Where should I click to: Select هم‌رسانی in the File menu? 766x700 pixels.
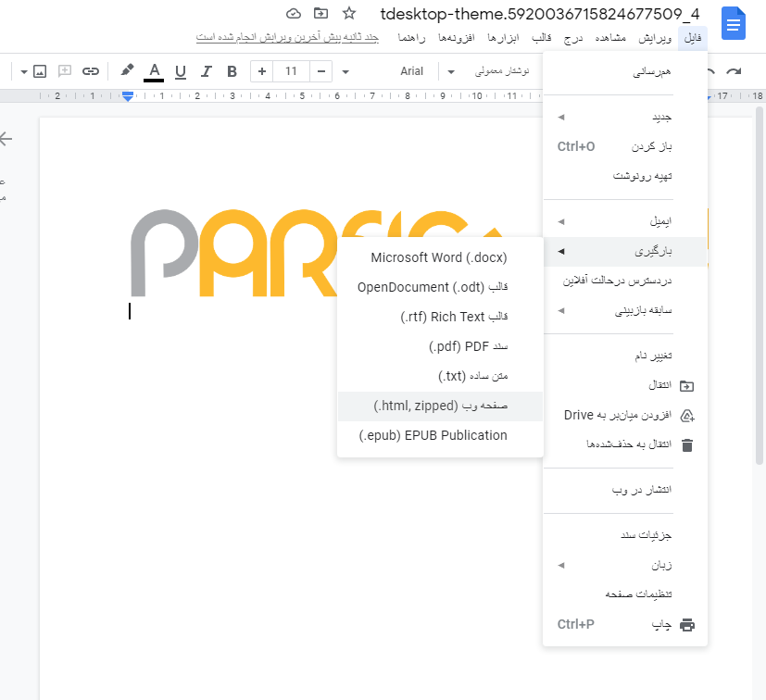tap(625, 72)
